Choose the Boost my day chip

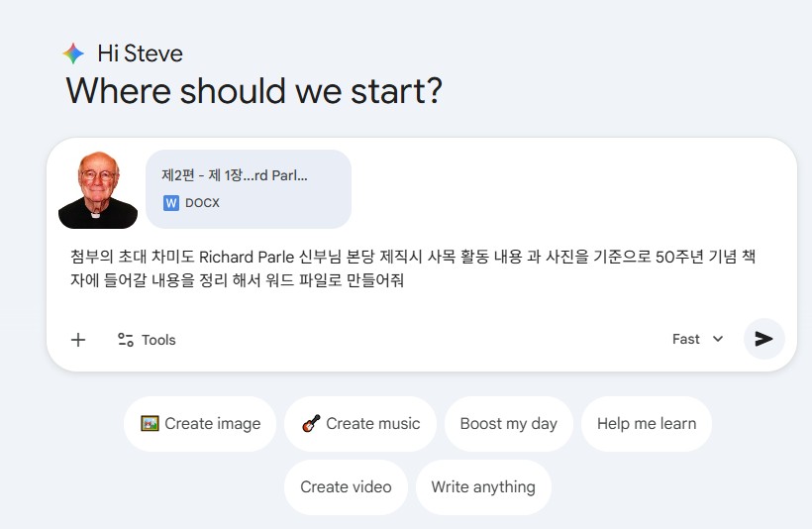(x=508, y=424)
